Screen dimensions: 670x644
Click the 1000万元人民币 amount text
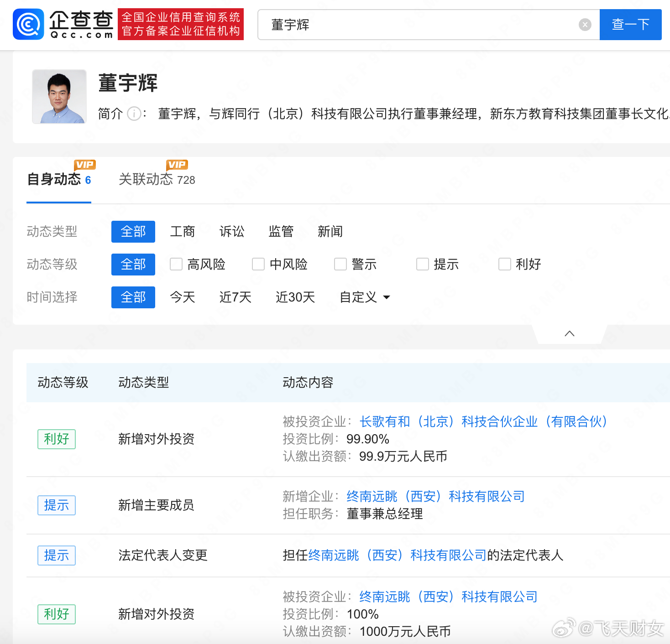(x=405, y=631)
